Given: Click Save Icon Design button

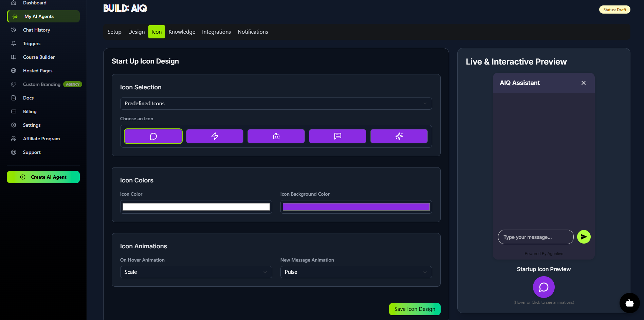Looking at the screenshot, I should point(415,309).
